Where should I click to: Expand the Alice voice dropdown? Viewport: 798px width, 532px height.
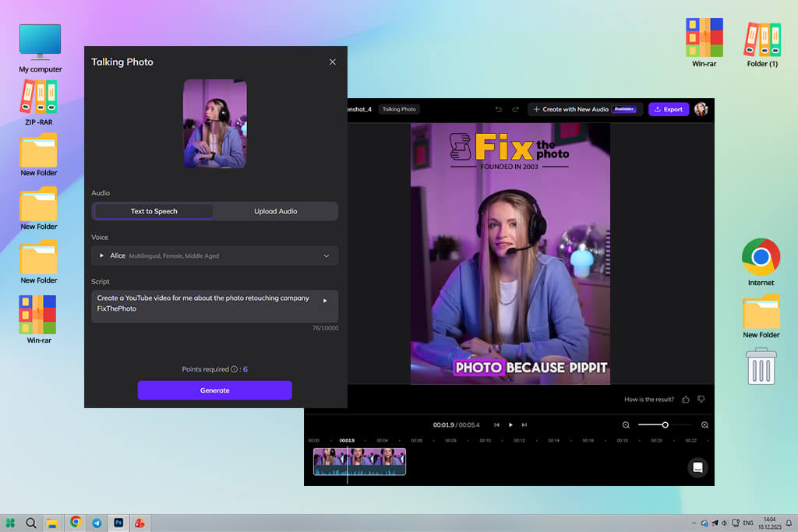click(x=327, y=255)
